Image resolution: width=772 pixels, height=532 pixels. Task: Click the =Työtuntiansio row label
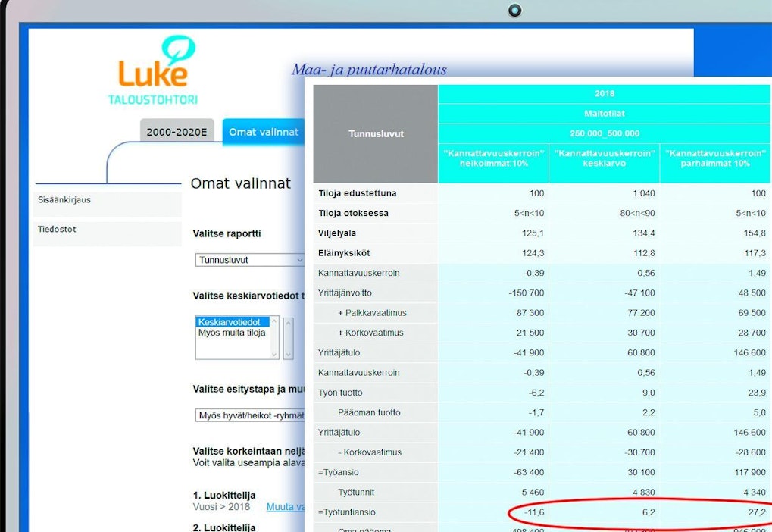347,512
